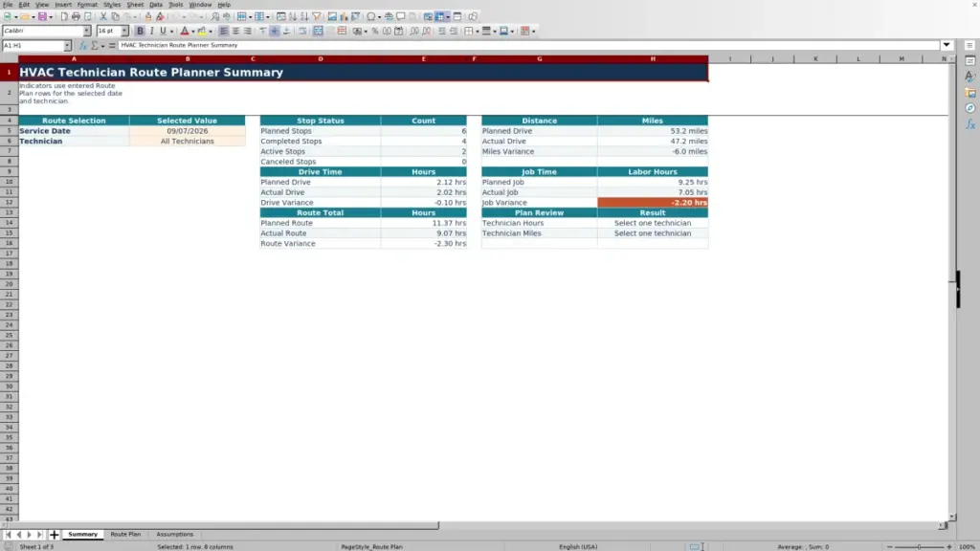Click the Print icon in toolbar
The height and width of the screenshot is (551, 980).
coord(76,17)
